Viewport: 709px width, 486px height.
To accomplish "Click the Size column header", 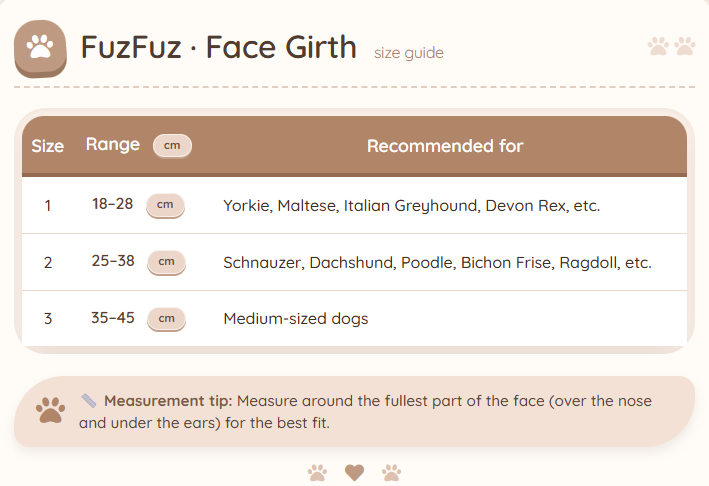I will tap(47, 146).
